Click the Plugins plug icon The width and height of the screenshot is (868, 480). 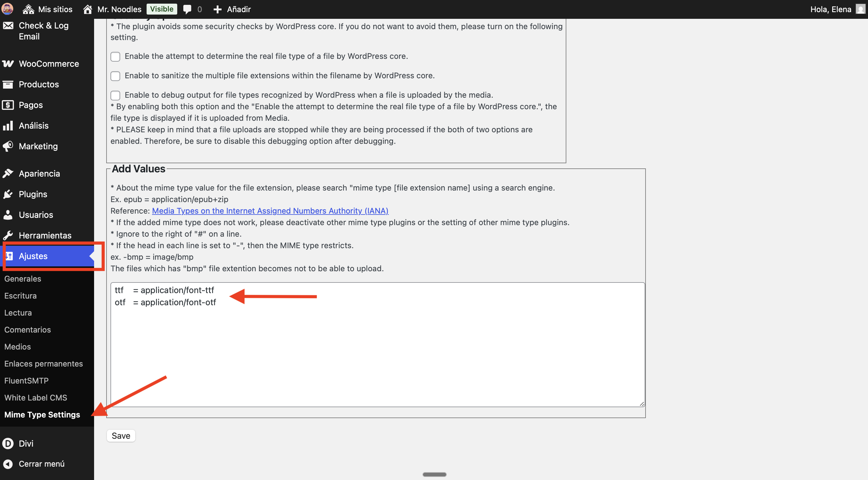[8, 194]
